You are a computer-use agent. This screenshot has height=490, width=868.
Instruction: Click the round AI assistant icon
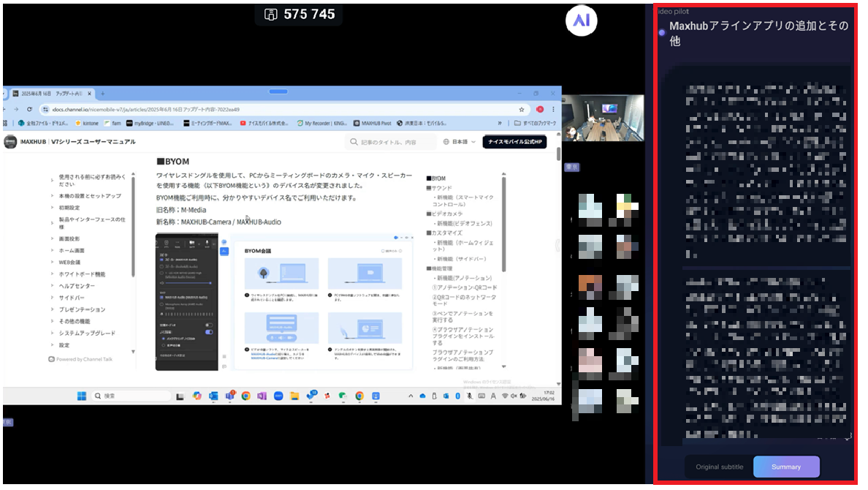(x=581, y=20)
